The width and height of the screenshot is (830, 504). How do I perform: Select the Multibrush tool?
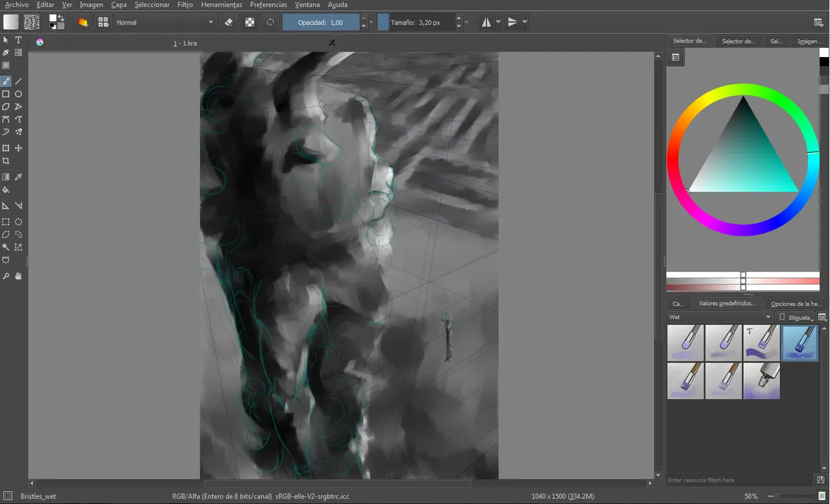coord(18,132)
